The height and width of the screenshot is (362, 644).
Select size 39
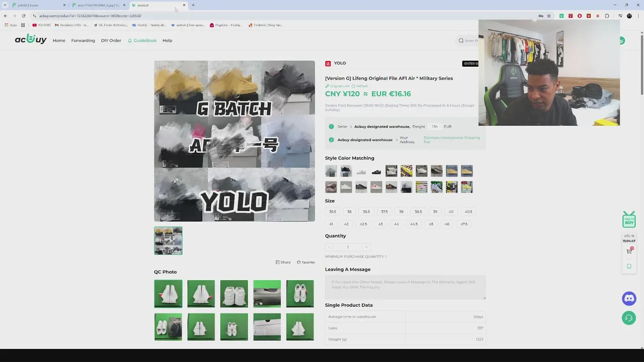tap(435, 212)
